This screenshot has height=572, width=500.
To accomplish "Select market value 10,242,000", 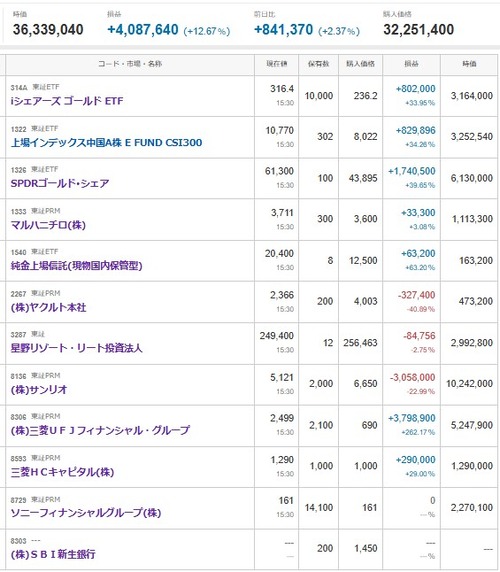I will tap(469, 384).
